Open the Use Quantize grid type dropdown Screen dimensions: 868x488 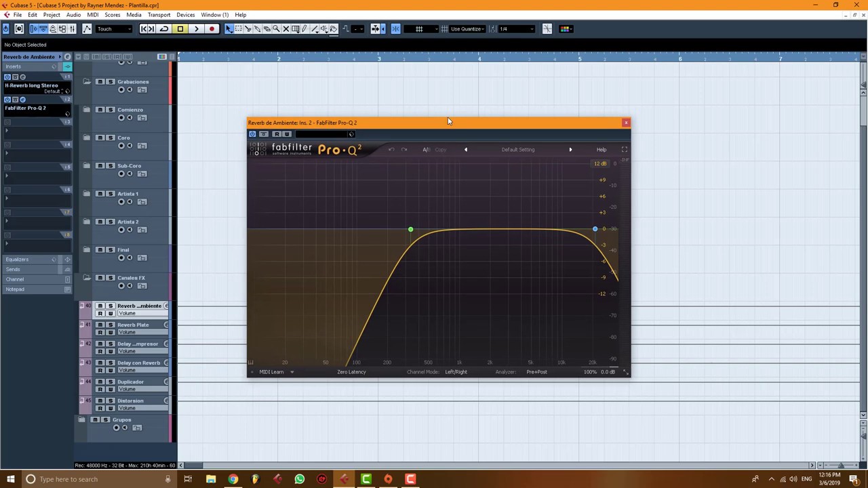[x=467, y=28]
